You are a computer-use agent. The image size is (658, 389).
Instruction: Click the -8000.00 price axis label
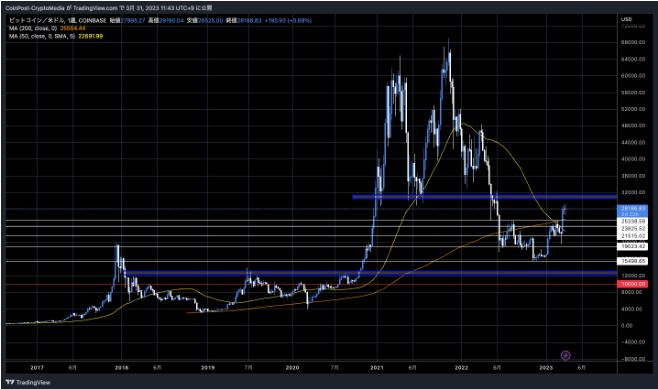coord(633,359)
